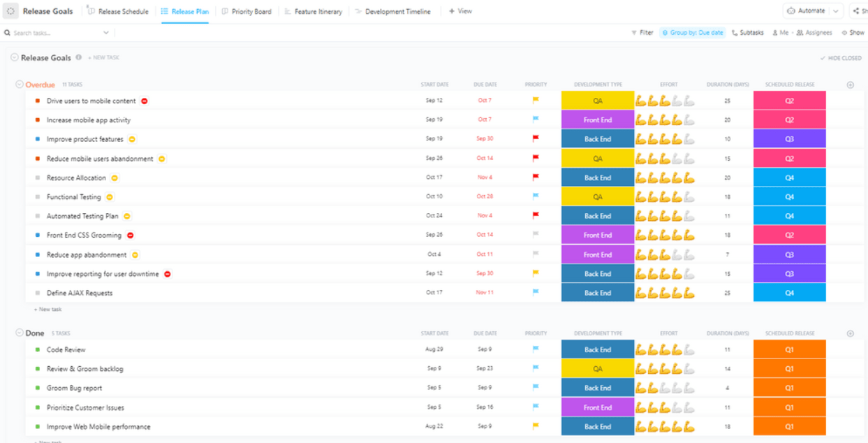
Task: Click the info icon beside Release Goals list title
Action: point(79,57)
